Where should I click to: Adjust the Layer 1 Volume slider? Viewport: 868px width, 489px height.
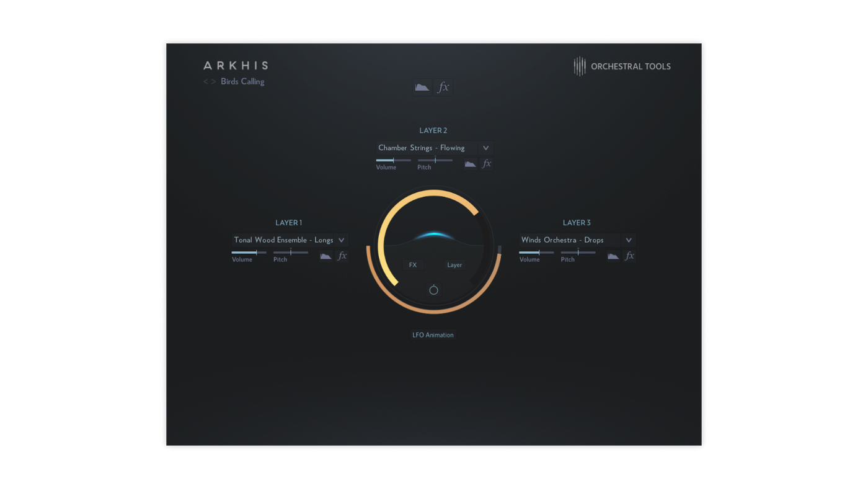pos(249,253)
